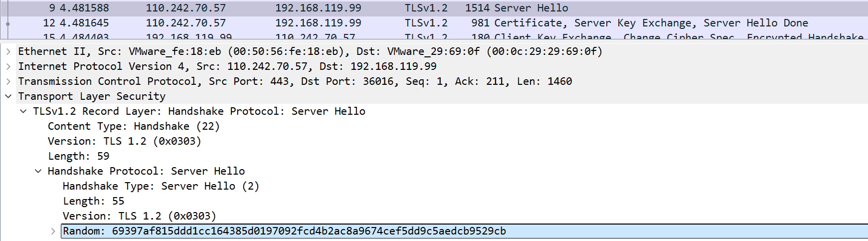Select the record Version: TLS 1.2 line

[125, 141]
